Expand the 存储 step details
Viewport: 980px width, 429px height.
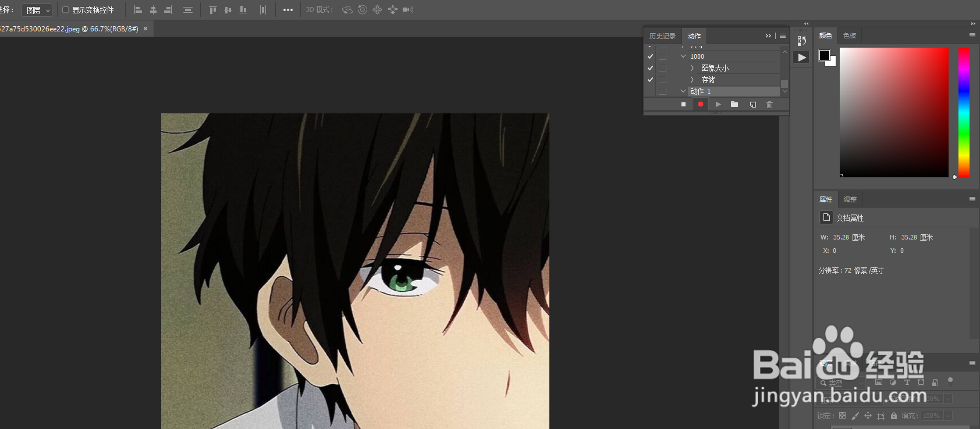click(x=692, y=80)
